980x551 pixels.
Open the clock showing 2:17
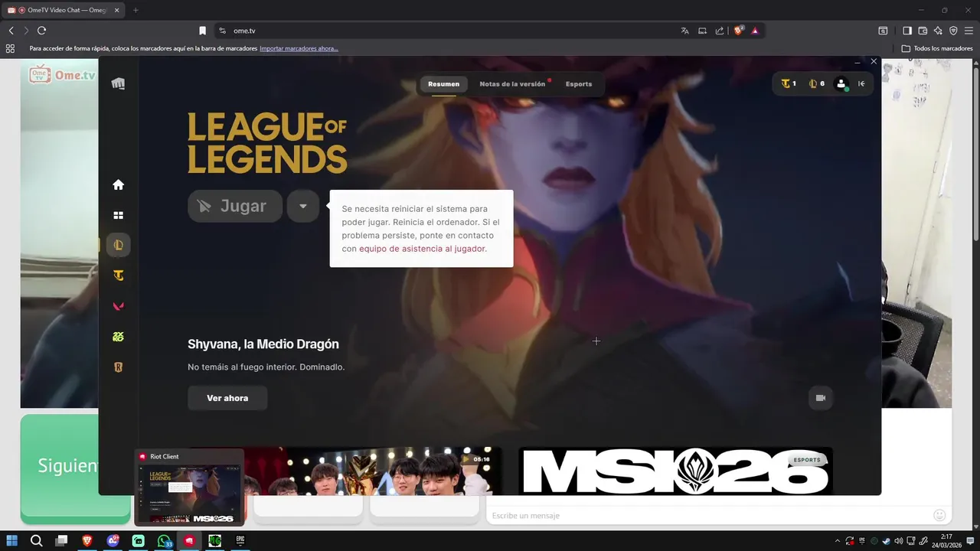[946, 541]
